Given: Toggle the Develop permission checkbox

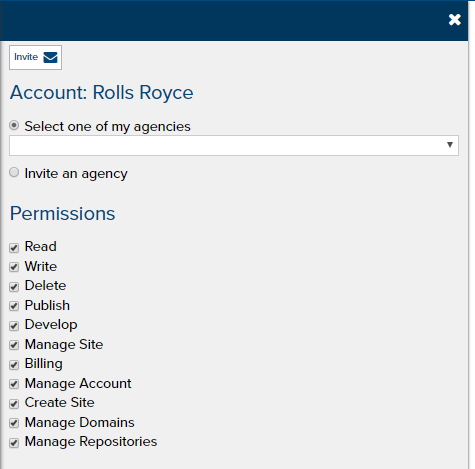Looking at the screenshot, I should 14,326.
